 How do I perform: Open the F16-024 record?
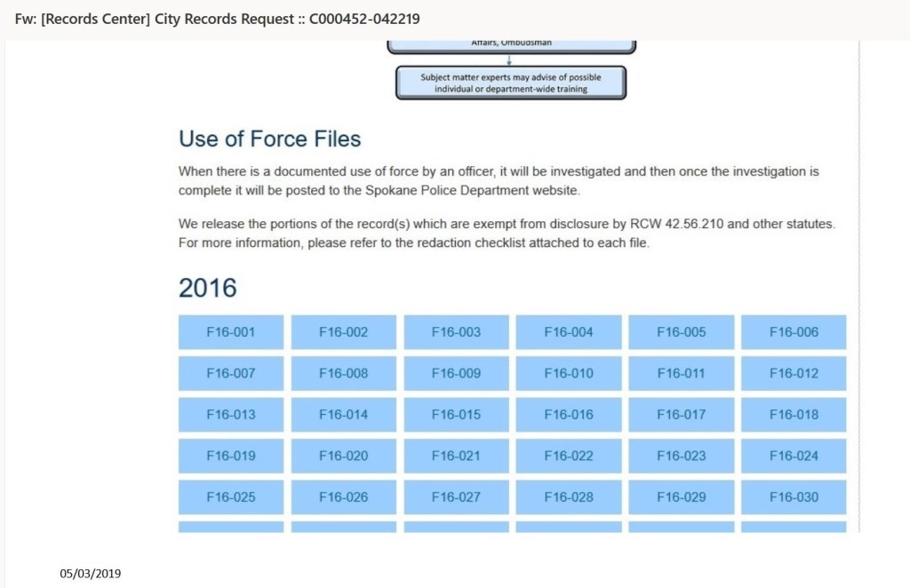[794, 456]
